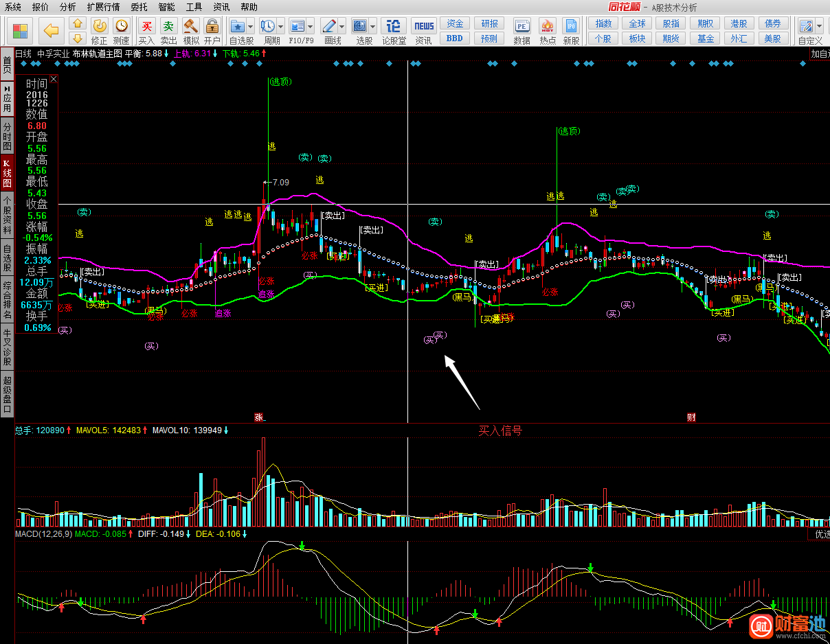Click the yellow up arrow icon

tap(78, 23)
